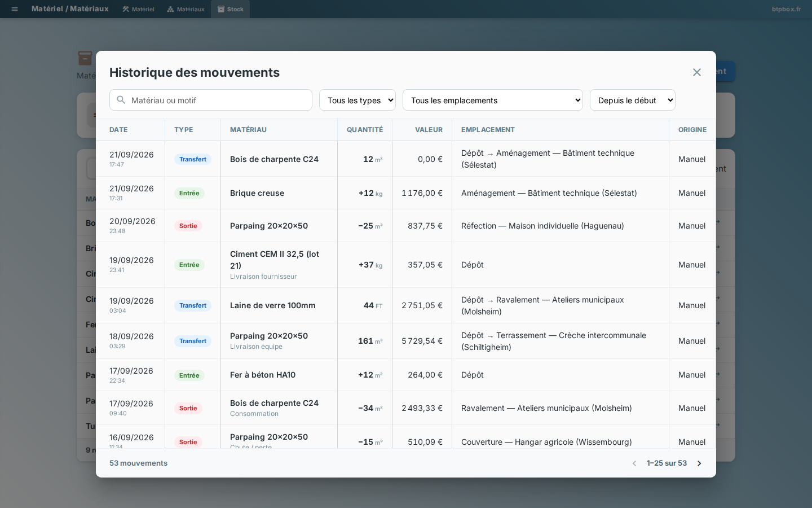Go to next page of movements
The height and width of the screenshot is (508, 812).
coord(699,463)
